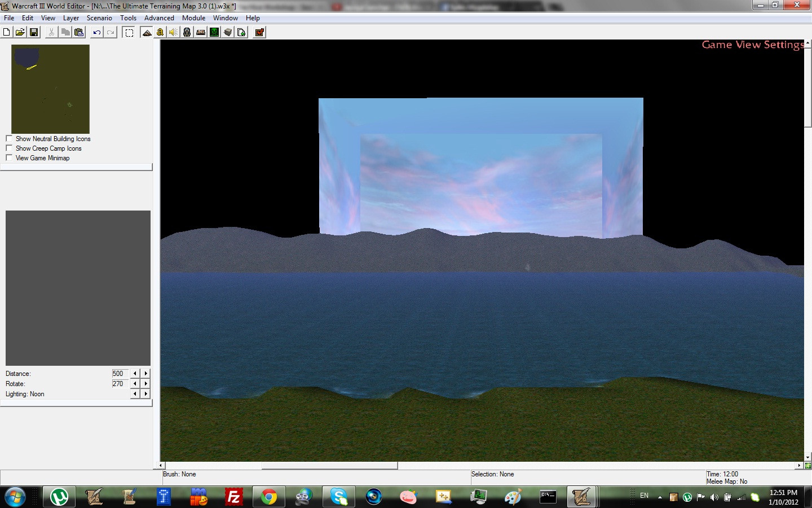Click the viewport scroll down arrow

(807, 457)
